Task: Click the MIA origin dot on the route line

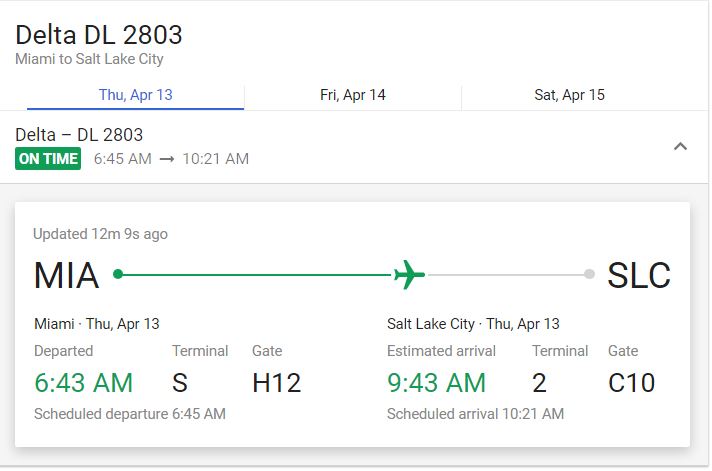Action: 118,274
